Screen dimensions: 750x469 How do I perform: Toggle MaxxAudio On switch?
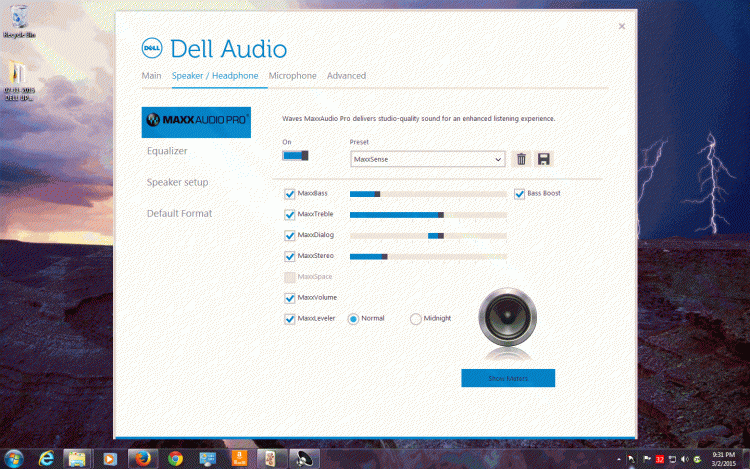pyautogui.click(x=295, y=155)
